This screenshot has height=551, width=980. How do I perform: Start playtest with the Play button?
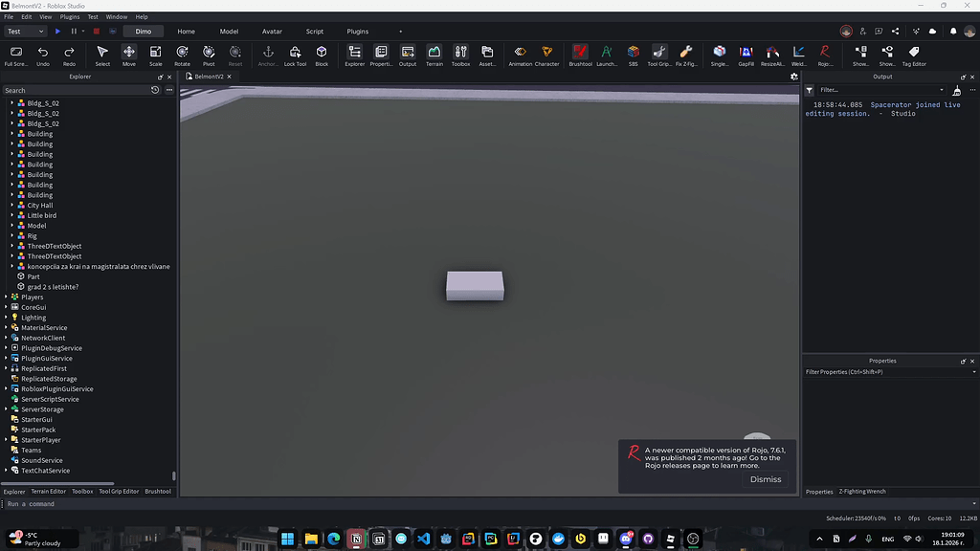point(57,32)
